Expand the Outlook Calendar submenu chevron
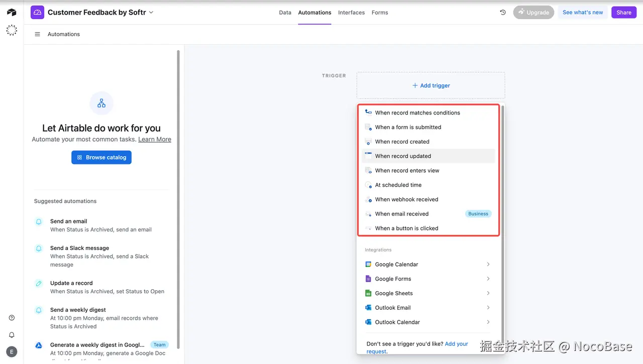 488,322
